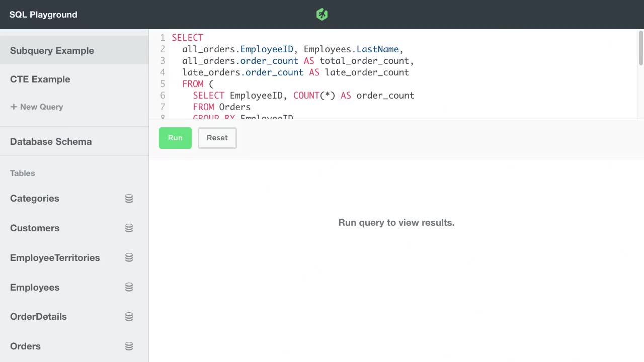The height and width of the screenshot is (362, 644).
Task: Click the Orders table database icon
Action: click(129, 346)
